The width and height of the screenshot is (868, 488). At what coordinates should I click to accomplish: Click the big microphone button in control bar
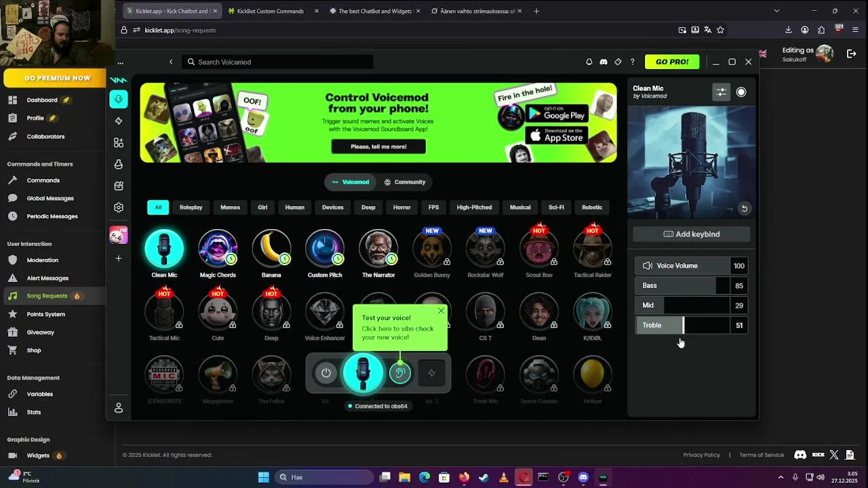point(363,373)
